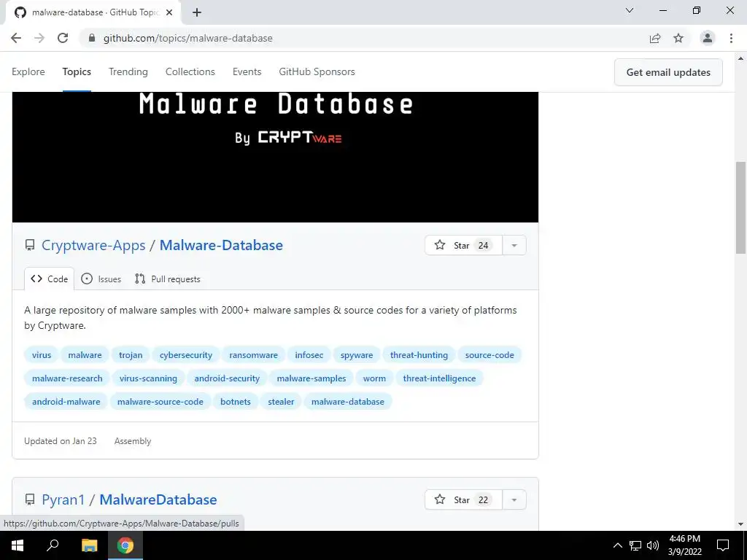Viewport: 747px width, 560px height.
Task: Click the Updated on Jan 23 text
Action: (x=61, y=441)
